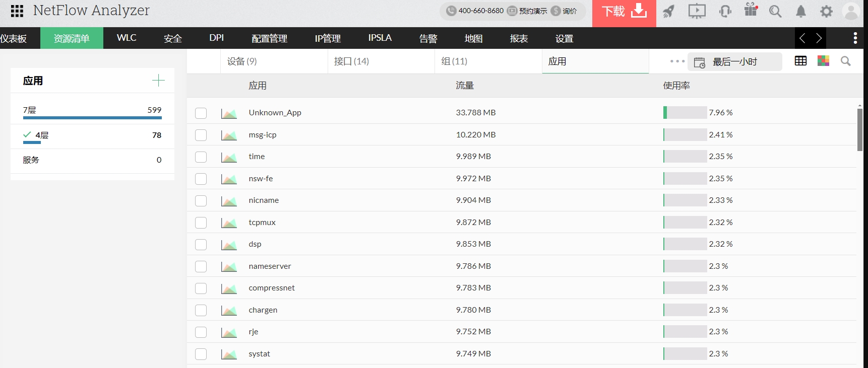Select the 7层 application category
The height and width of the screenshot is (368, 868).
[x=92, y=111]
